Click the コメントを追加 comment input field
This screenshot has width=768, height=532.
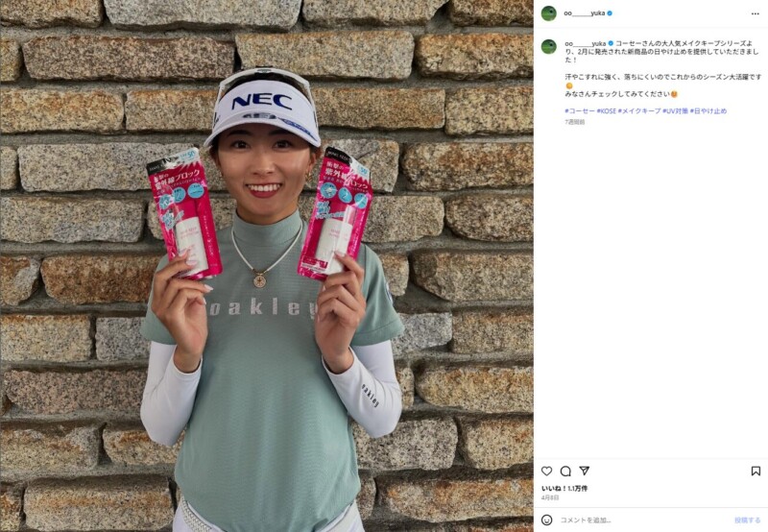point(643,520)
